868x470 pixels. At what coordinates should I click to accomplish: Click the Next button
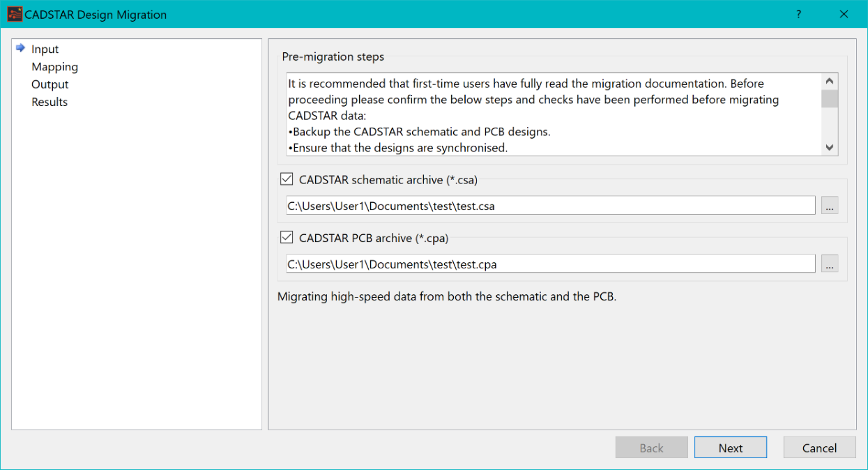(731, 448)
